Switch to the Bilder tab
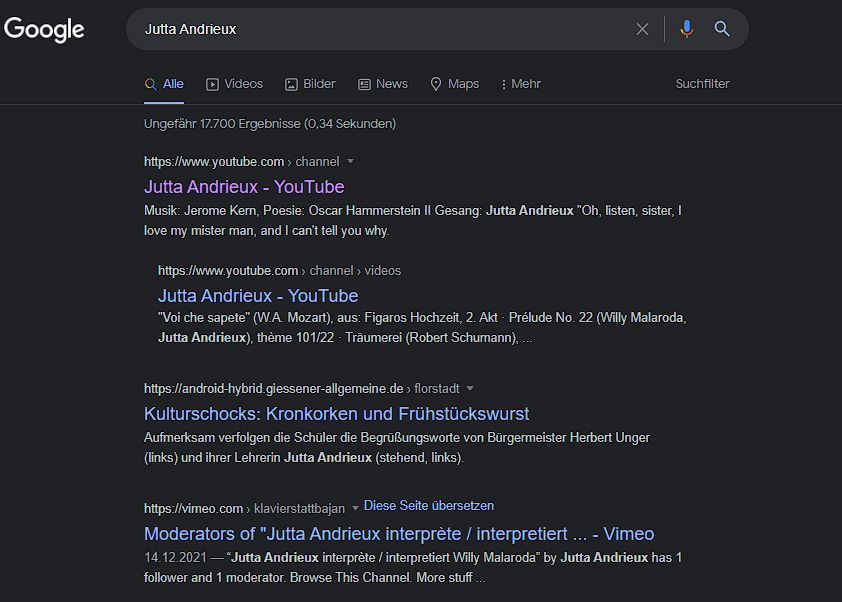This screenshot has height=602, width=842. click(x=310, y=84)
